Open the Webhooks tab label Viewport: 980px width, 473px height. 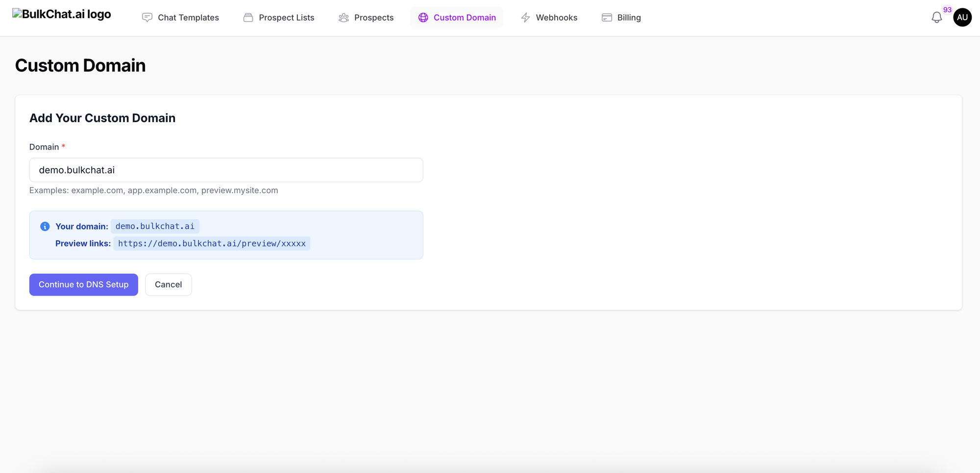(x=556, y=18)
